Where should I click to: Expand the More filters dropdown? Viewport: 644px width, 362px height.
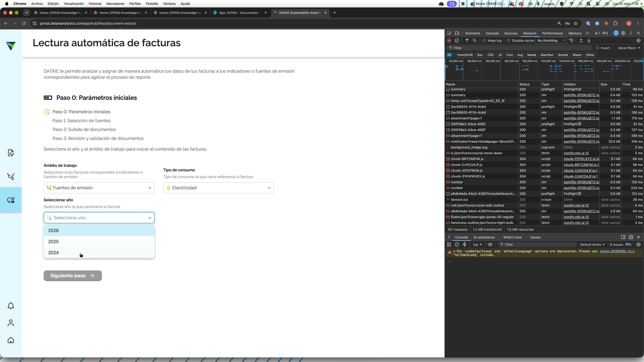coord(629,48)
